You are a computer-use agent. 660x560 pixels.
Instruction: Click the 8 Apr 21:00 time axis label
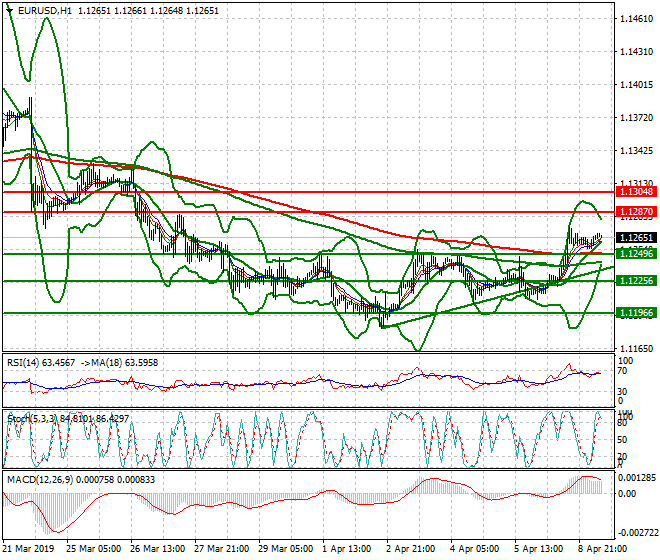point(582,550)
